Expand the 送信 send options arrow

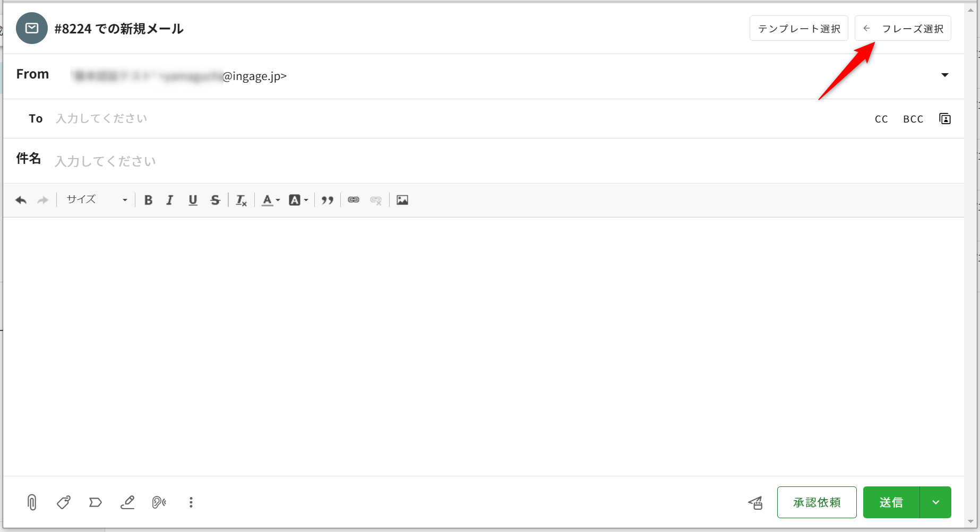pyautogui.click(x=935, y=502)
